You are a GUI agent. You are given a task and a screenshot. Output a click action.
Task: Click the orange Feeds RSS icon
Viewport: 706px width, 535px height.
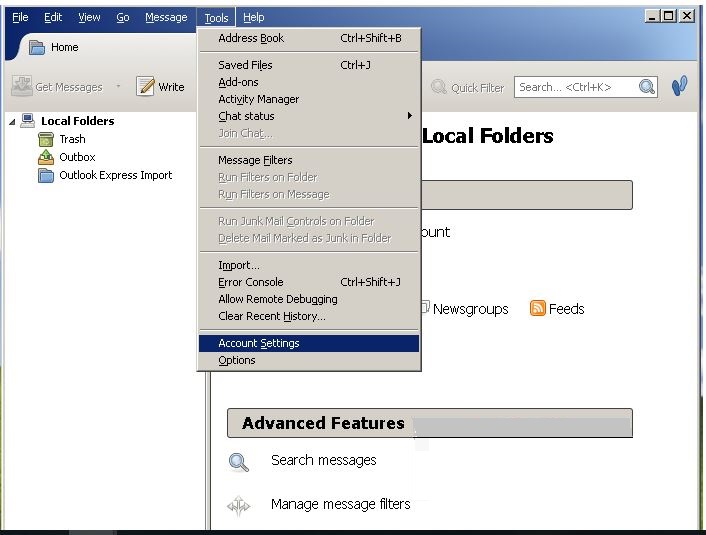pos(538,308)
